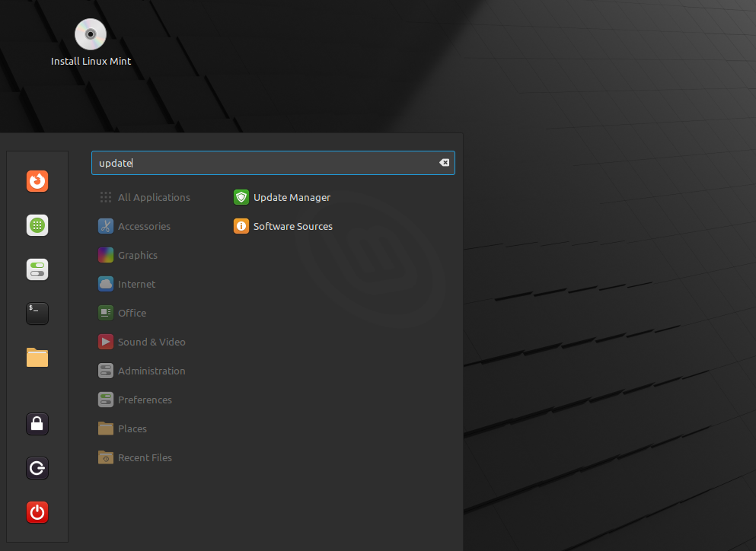
Task: Click inside the search field containing 'update'
Action: (x=273, y=163)
